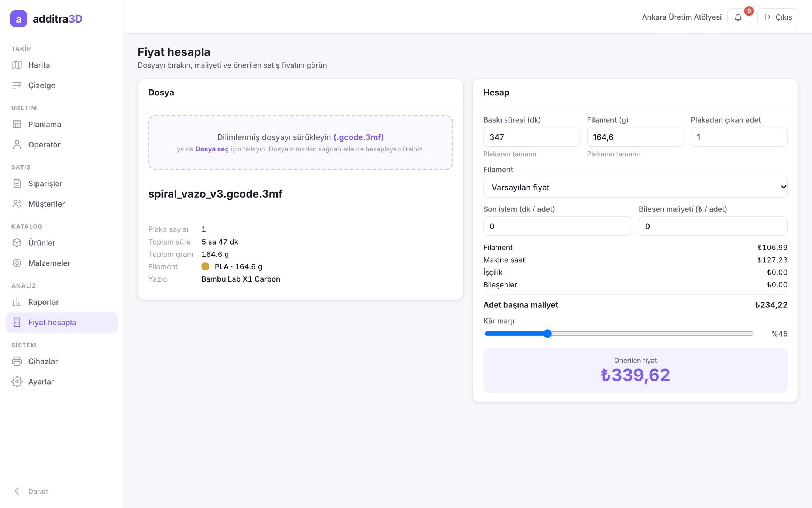Open the Çizelge schedule icon
The width and height of the screenshot is (812, 508).
(x=17, y=85)
